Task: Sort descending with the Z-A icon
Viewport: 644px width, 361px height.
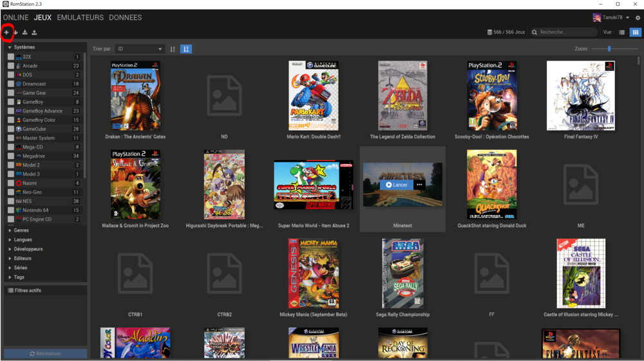Action: point(186,49)
